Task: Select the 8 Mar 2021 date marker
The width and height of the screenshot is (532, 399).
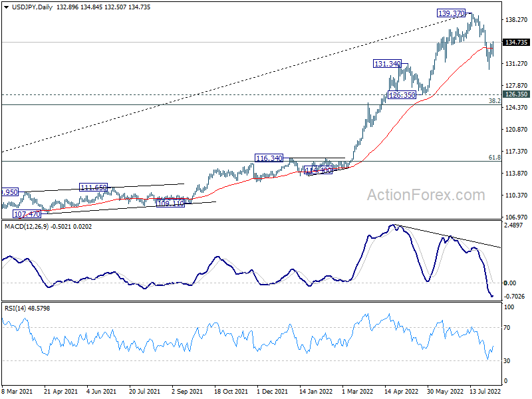Action: [x=19, y=392]
